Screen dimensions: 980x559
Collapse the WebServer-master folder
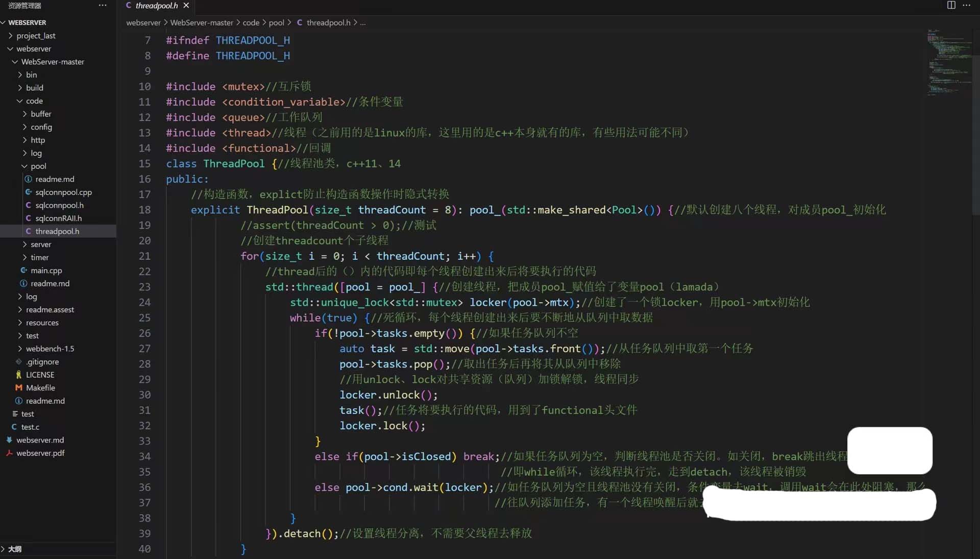pyautogui.click(x=58, y=62)
